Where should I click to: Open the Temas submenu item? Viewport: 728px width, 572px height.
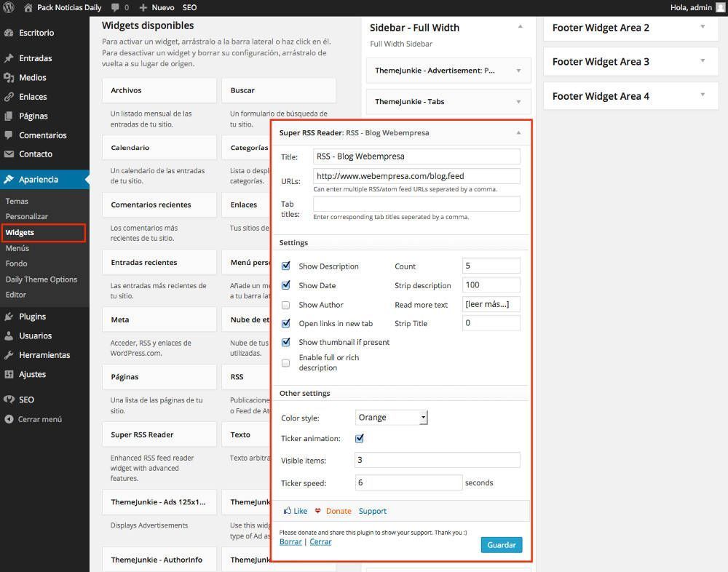17,201
